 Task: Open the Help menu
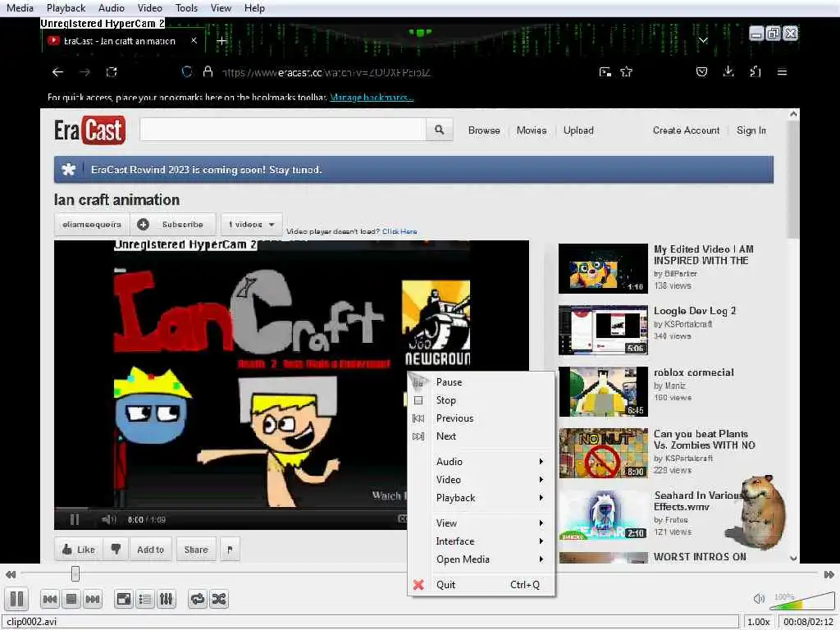[x=254, y=8]
